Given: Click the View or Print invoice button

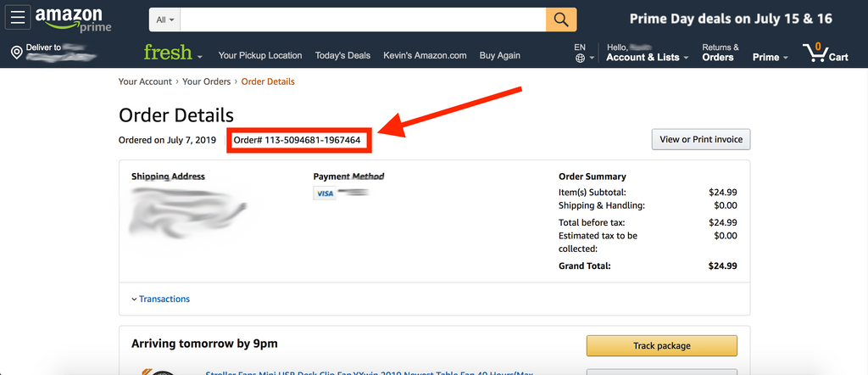Looking at the screenshot, I should tap(700, 139).
